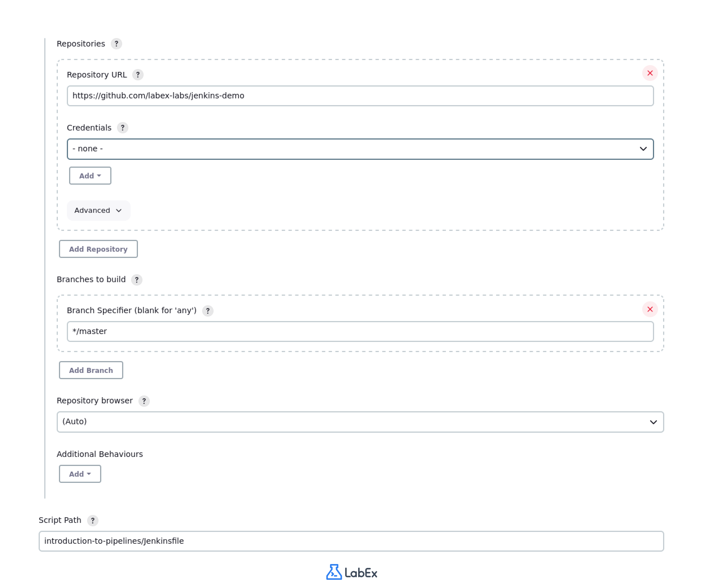Click the Add Repository button
The height and width of the screenshot is (588, 704).
coord(98,249)
